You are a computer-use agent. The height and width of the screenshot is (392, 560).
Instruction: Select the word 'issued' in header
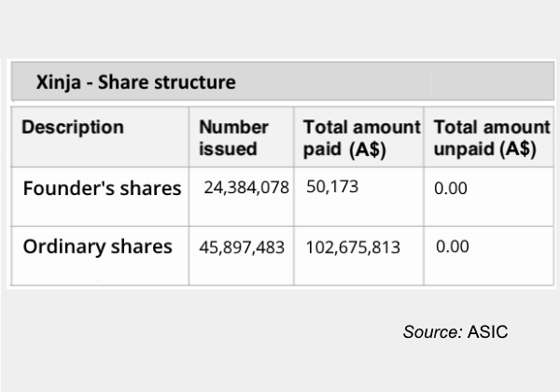tap(228, 149)
